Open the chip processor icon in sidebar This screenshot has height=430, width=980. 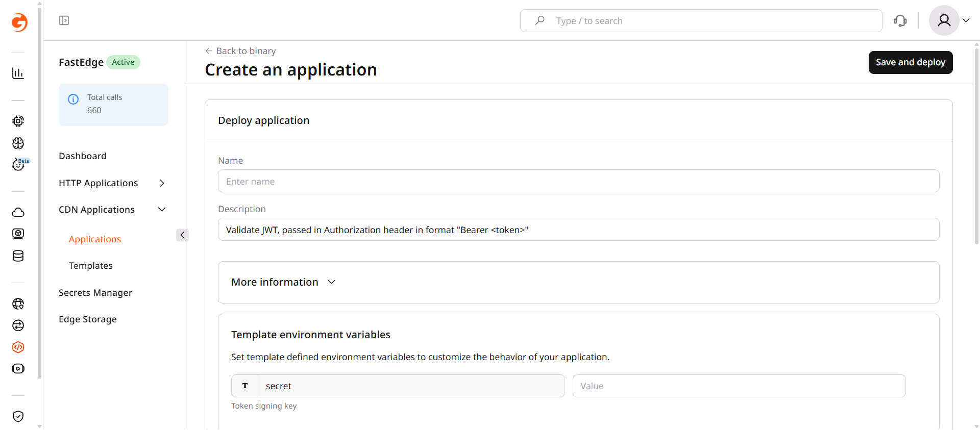pos(18,121)
